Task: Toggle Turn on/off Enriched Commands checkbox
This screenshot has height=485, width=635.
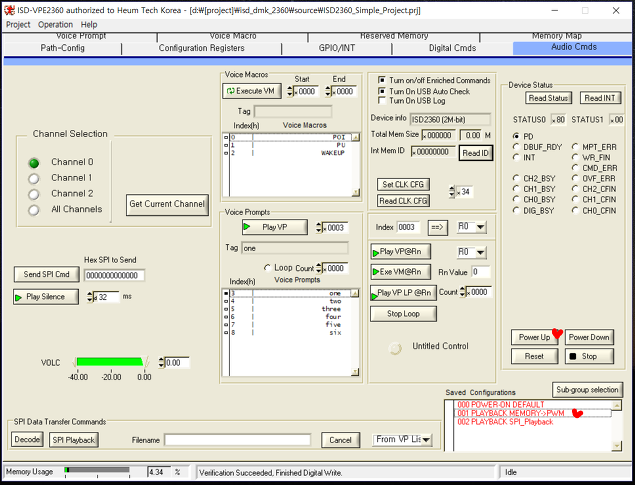Action: click(381, 80)
